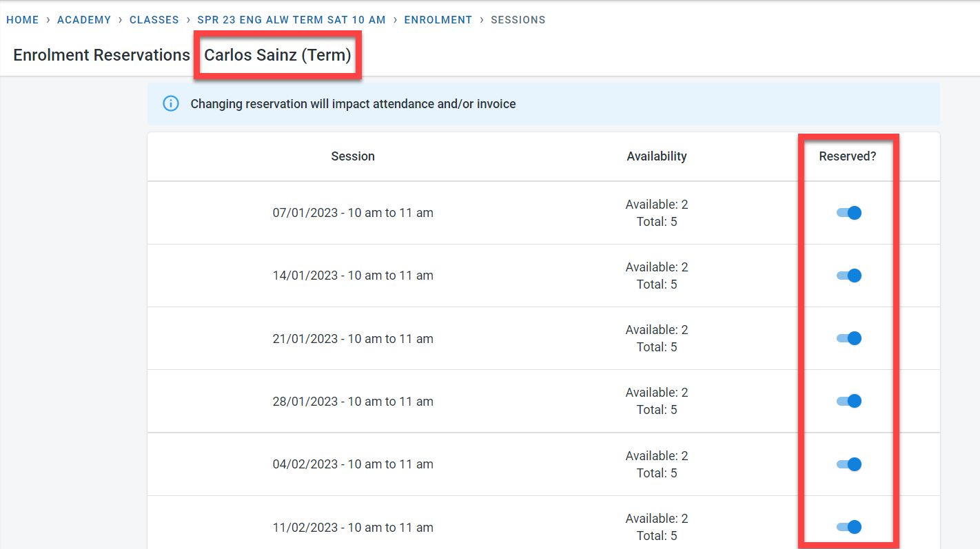The height and width of the screenshot is (549, 980).
Task: Click the info icon in the blue banner
Action: [x=170, y=104]
